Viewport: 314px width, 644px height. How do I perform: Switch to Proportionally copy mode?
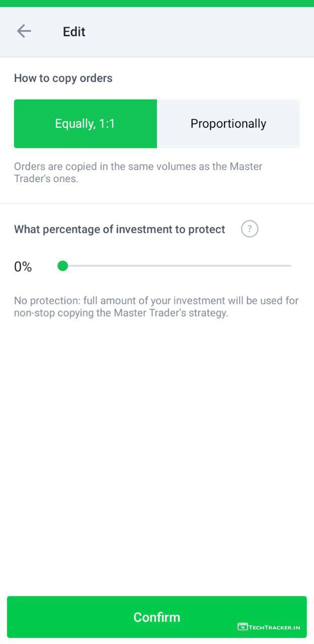click(x=228, y=124)
